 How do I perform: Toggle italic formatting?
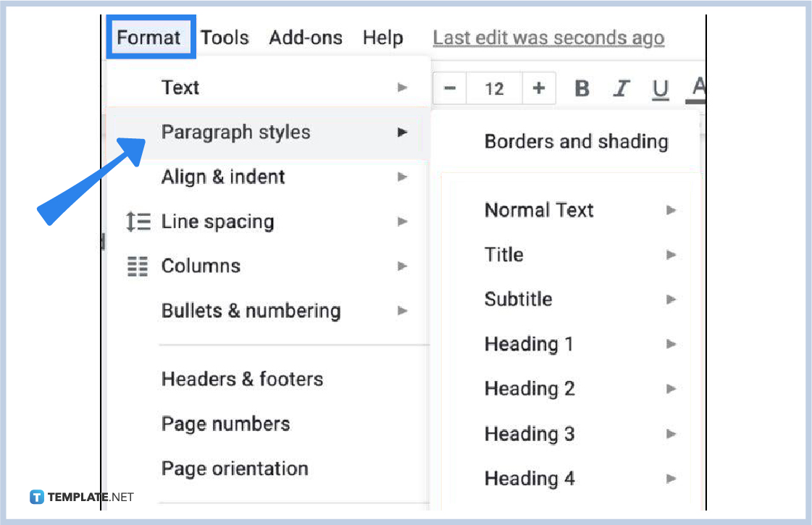click(x=621, y=88)
